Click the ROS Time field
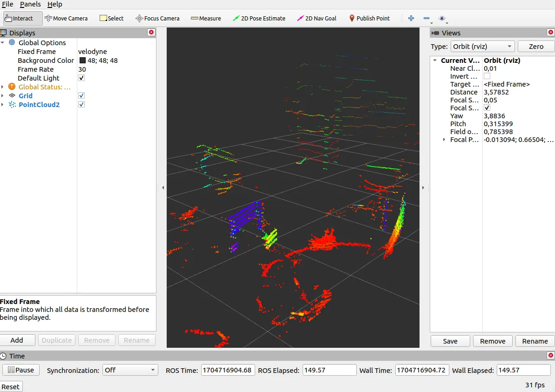The image size is (555, 392). (227, 370)
